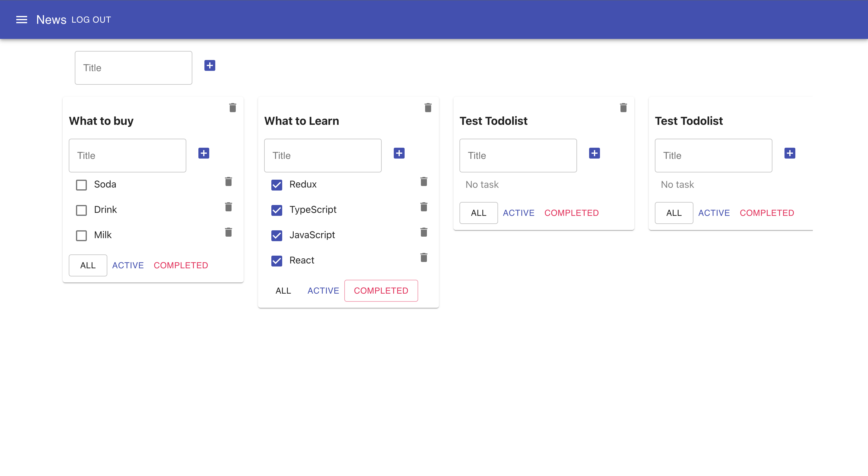Click the News title in header
This screenshot has width=868, height=476.
point(51,20)
